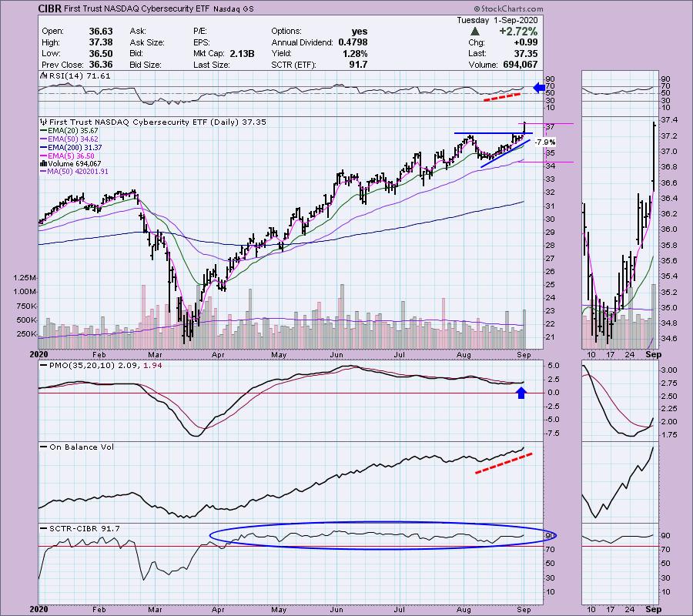Click the EPS: label
Viewport: 693px width, 616px height.
(x=202, y=42)
